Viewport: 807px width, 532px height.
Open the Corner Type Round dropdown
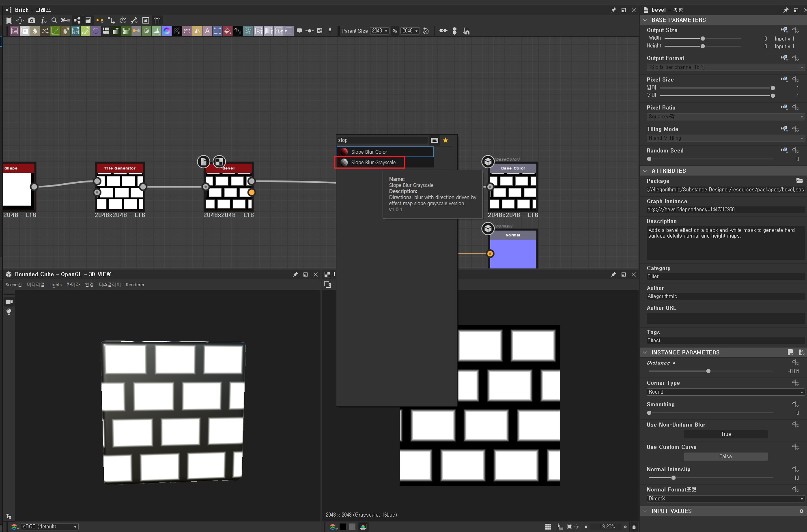pos(725,392)
